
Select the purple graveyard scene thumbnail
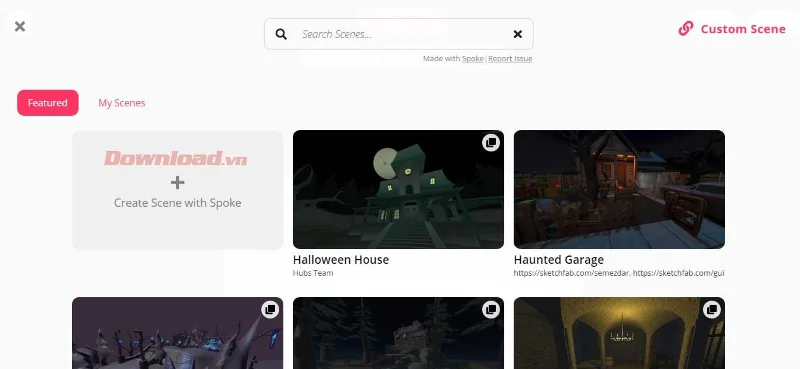(x=178, y=333)
